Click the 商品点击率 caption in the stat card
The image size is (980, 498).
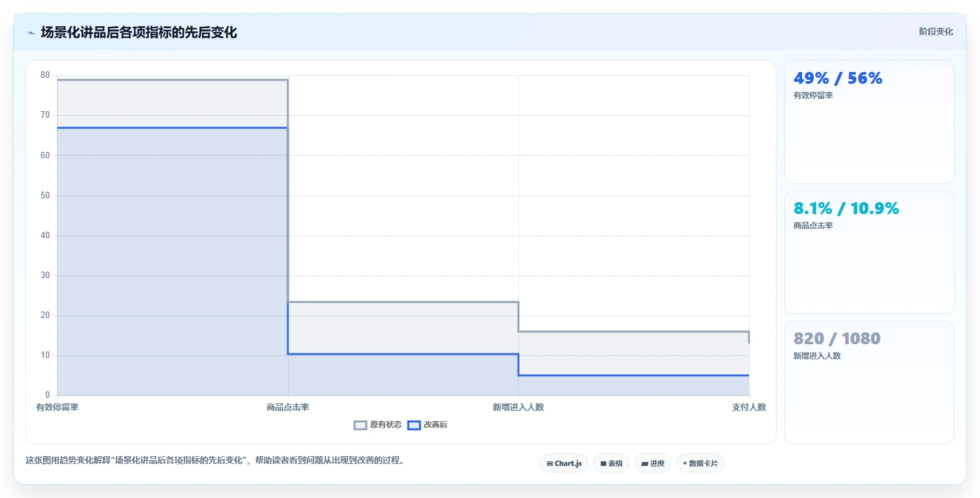(813, 226)
